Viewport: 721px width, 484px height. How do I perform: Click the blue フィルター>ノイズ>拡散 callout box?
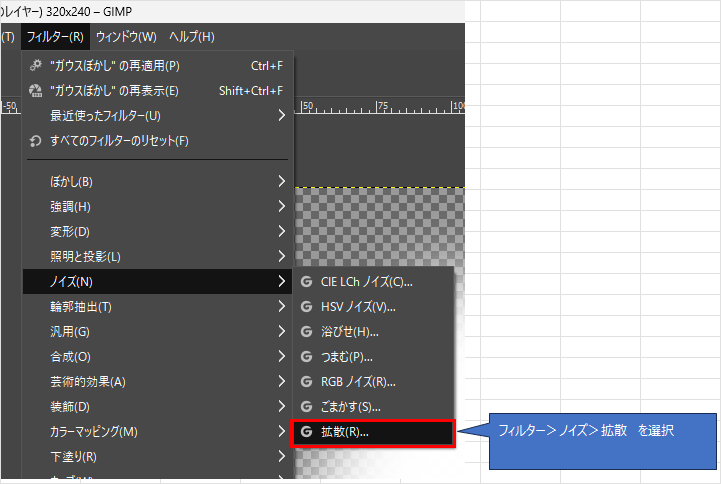click(601, 440)
